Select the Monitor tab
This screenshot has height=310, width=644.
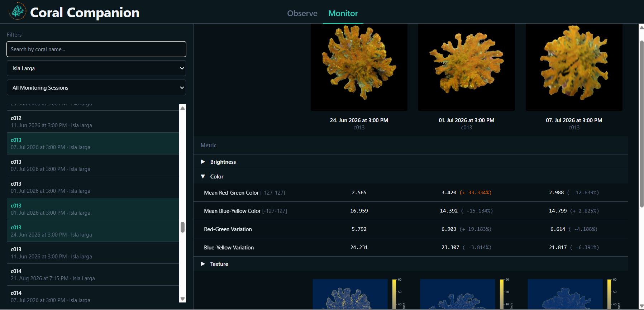(343, 13)
